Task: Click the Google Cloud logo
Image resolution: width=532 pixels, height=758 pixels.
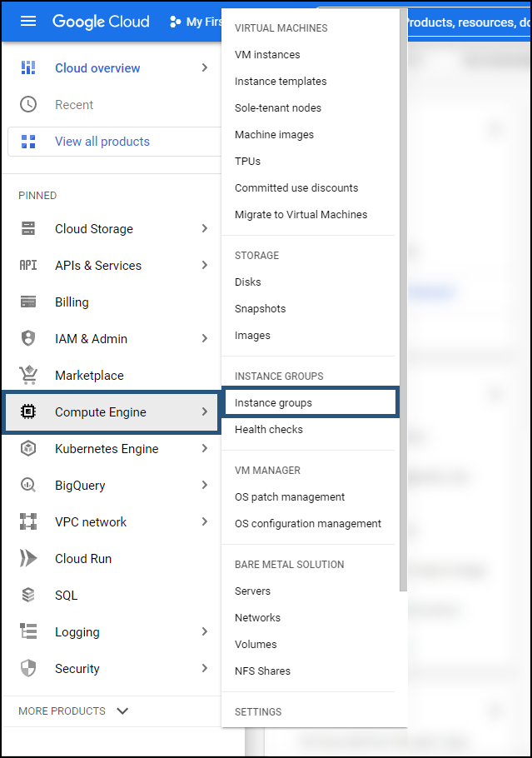Action: (x=101, y=22)
